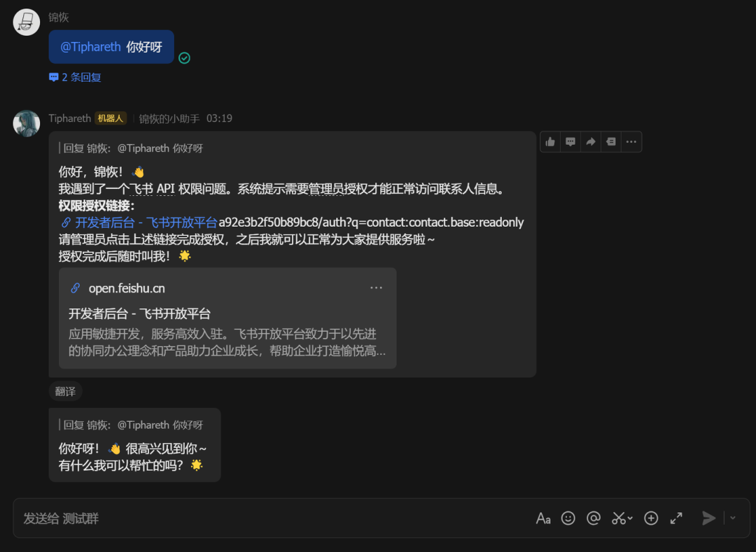The width and height of the screenshot is (756, 552).
Task: Check read status via the green checkmark
Action: pos(184,57)
